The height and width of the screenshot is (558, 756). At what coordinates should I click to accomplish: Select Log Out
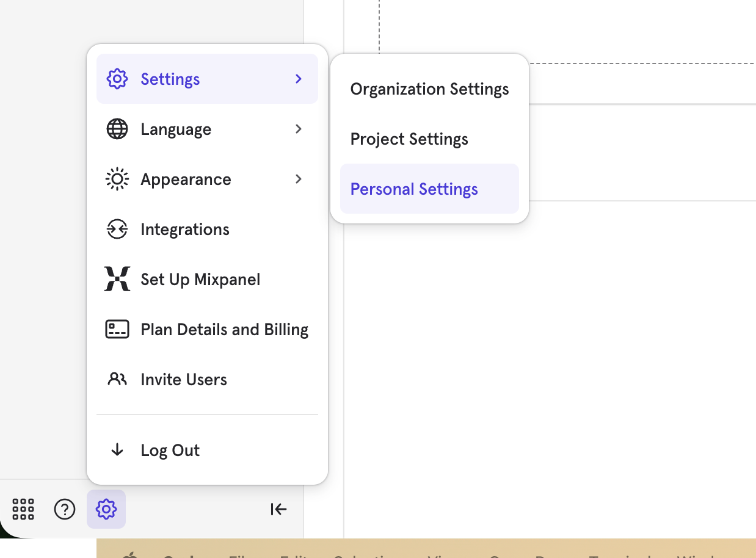(207, 451)
